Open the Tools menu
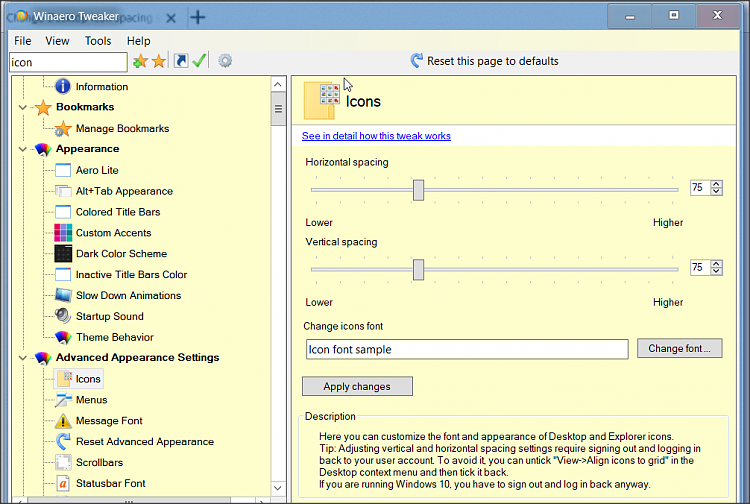750x504 pixels. pyautogui.click(x=98, y=41)
